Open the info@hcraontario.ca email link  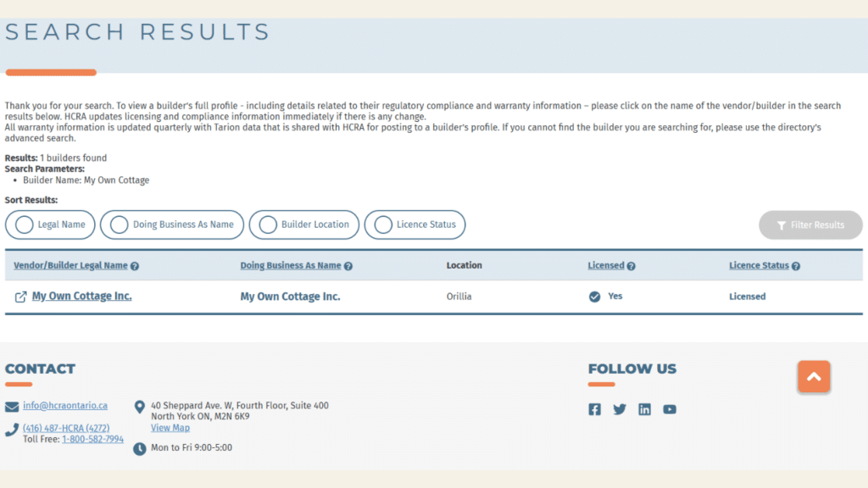65,406
